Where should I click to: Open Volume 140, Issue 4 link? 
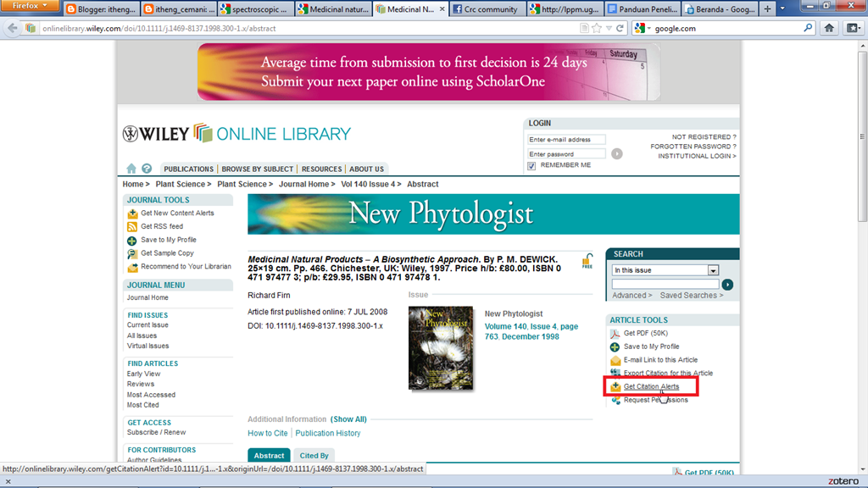(531, 331)
